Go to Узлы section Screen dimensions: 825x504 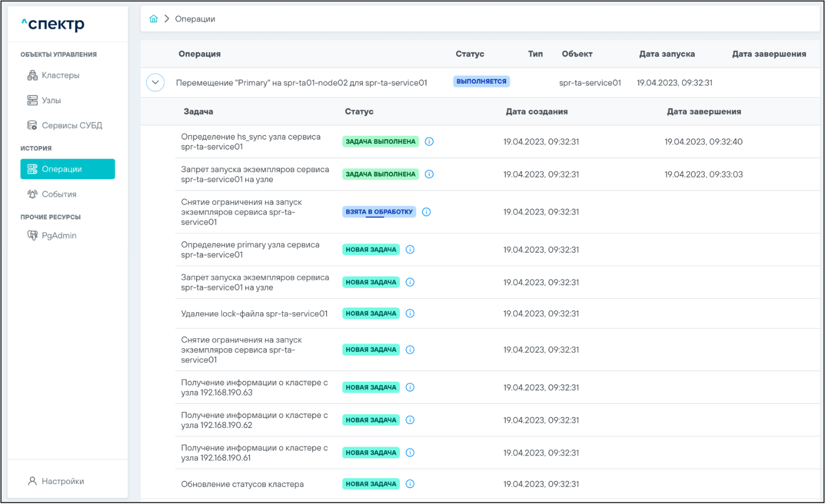coord(51,100)
